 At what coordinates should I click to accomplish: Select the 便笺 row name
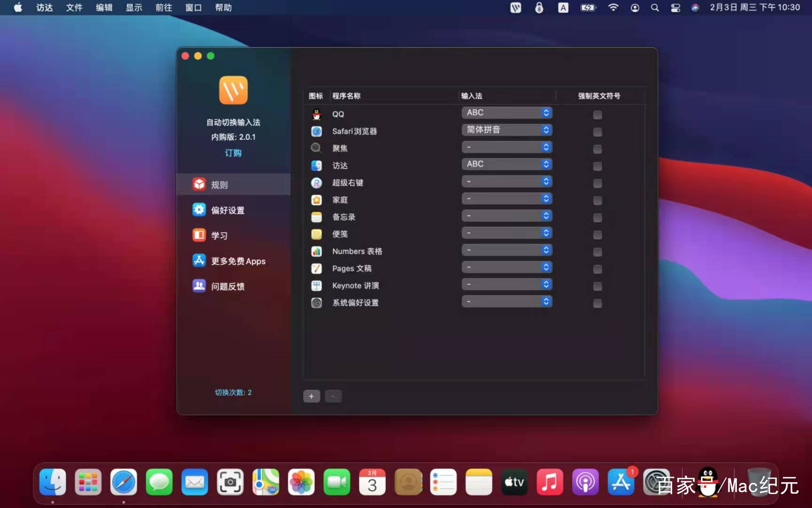click(x=340, y=234)
